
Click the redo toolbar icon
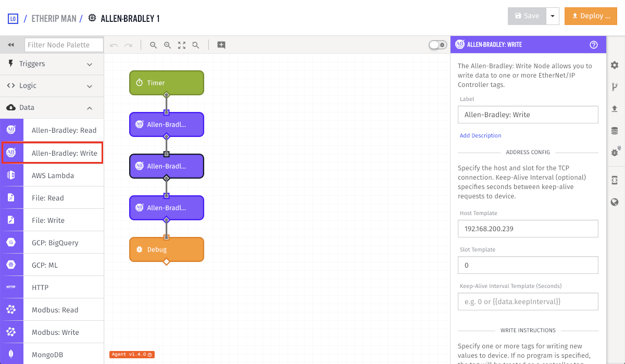pos(128,45)
